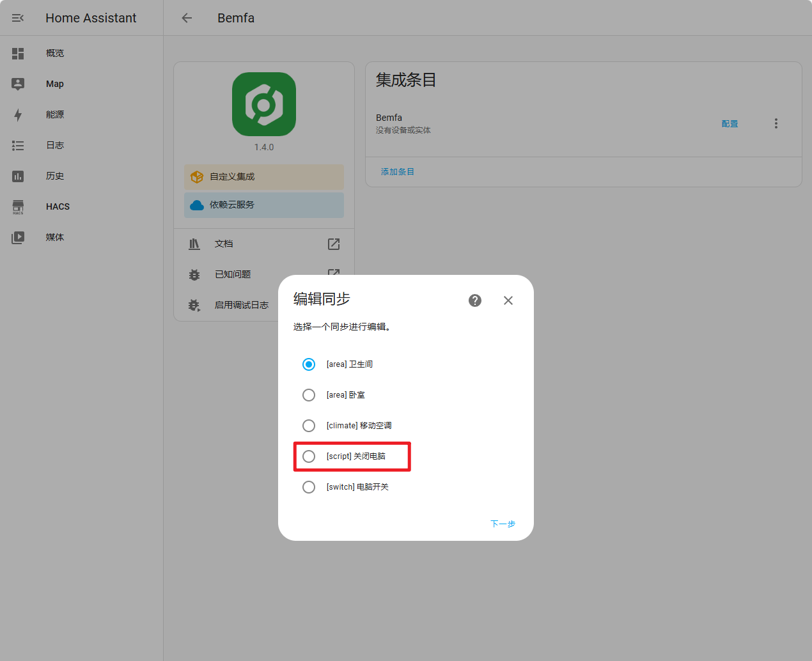The height and width of the screenshot is (661, 812).
Task: Select the [area] 卧室 radio option
Action: (x=309, y=395)
